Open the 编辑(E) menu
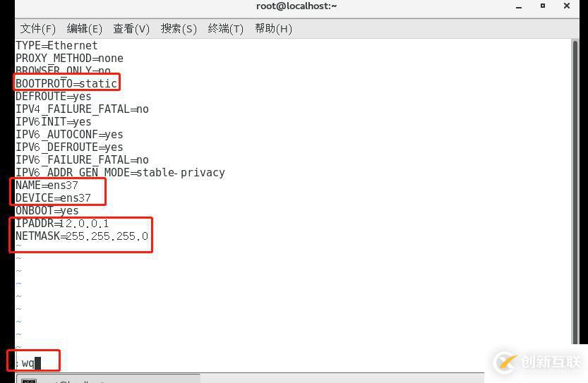 click(x=85, y=29)
